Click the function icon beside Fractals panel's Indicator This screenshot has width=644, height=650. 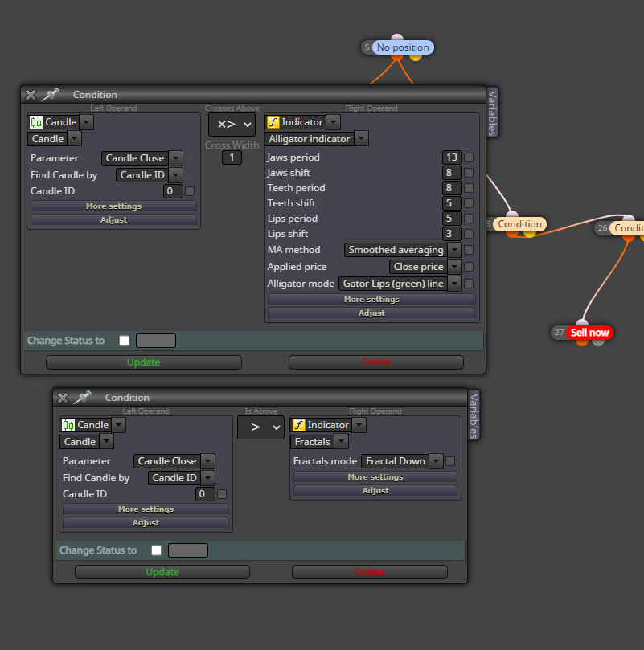299,425
